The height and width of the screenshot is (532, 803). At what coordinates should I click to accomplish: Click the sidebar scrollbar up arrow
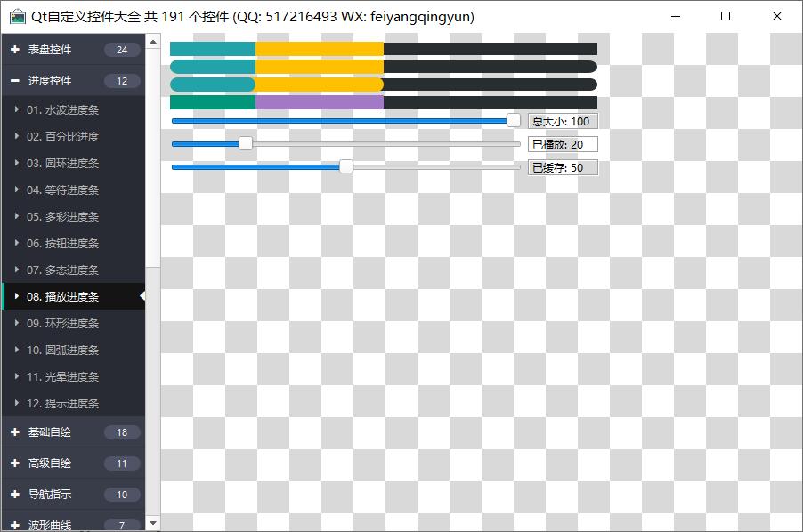pyautogui.click(x=152, y=42)
